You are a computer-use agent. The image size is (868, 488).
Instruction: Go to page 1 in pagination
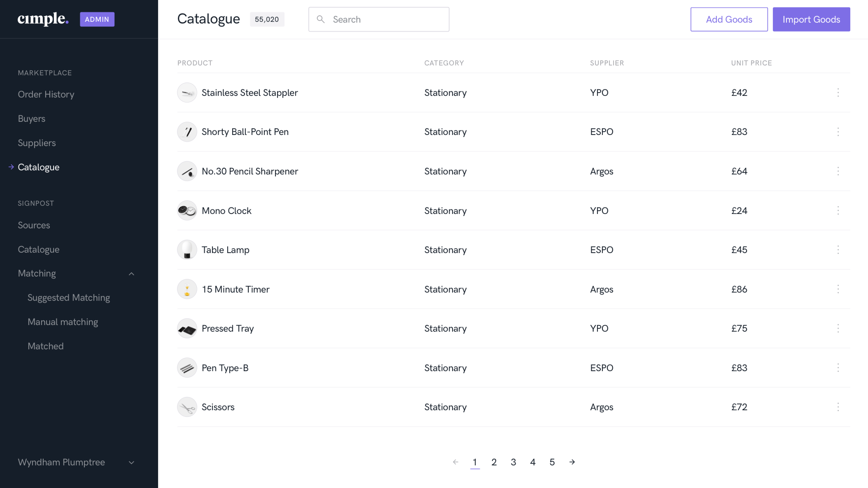pos(474,462)
